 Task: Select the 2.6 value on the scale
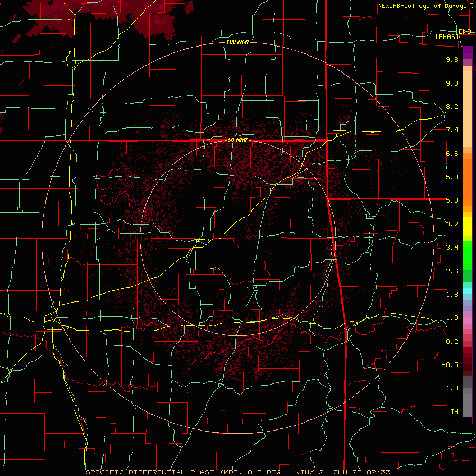(452, 271)
